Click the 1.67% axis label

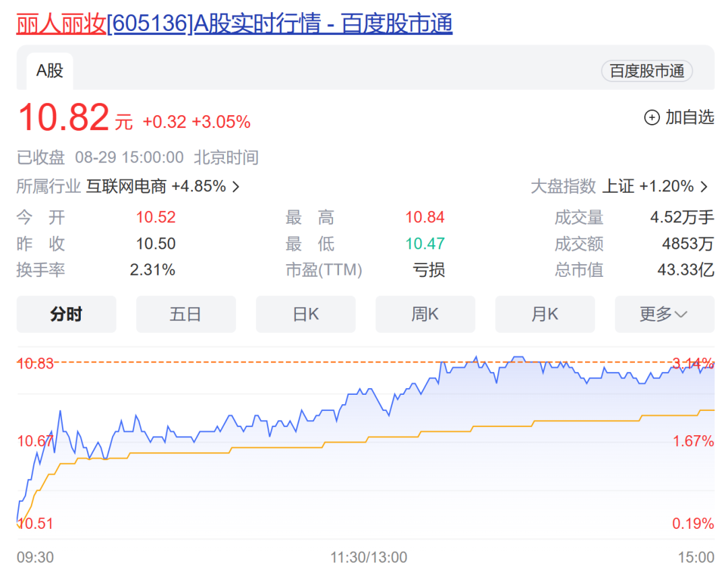pyautogui.click(x=693, y=441)
